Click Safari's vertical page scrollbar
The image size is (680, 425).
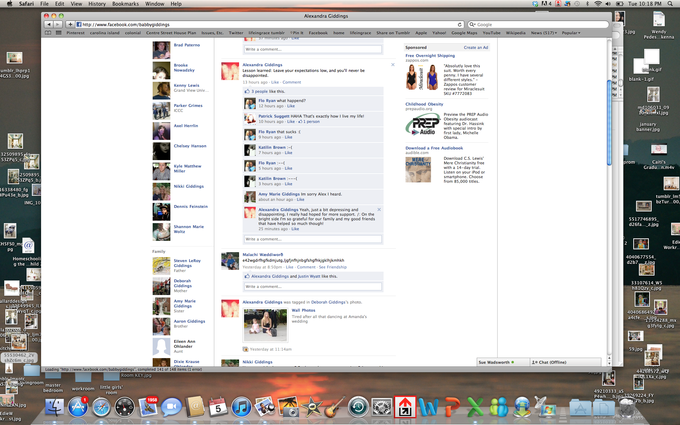[x=609, y=123]
